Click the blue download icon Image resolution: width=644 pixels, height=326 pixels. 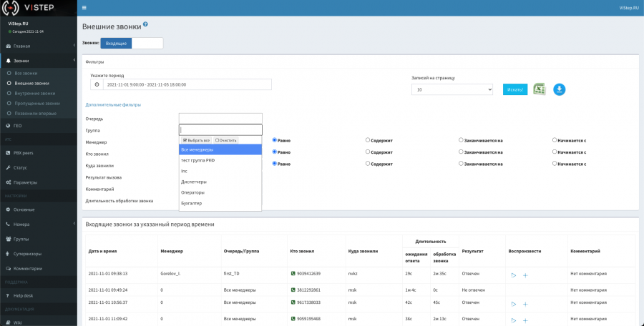(x=560, y=89)
